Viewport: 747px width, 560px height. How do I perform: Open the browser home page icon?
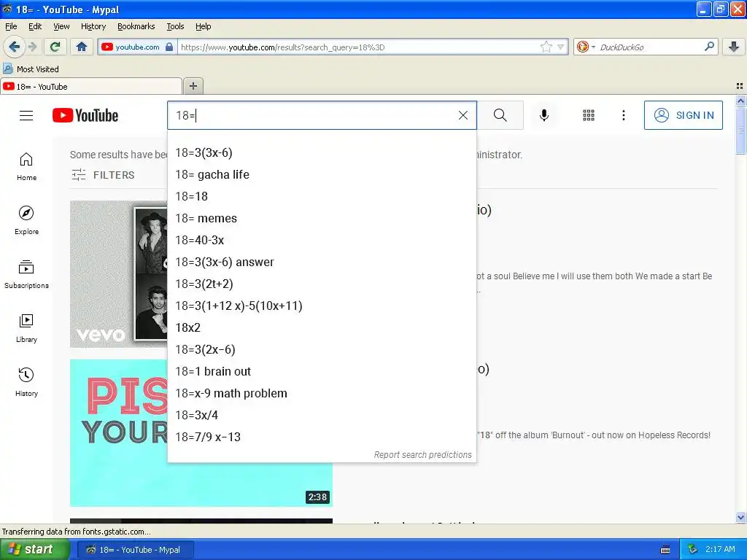click(x=82, y=47)
